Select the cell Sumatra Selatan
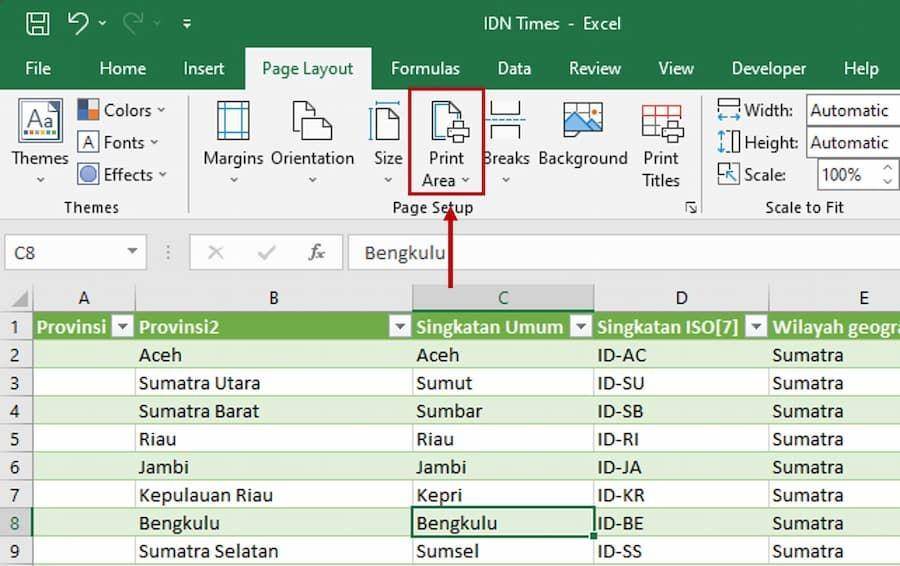The width and height of the screenshot is (900, 566). coord(274,551)
